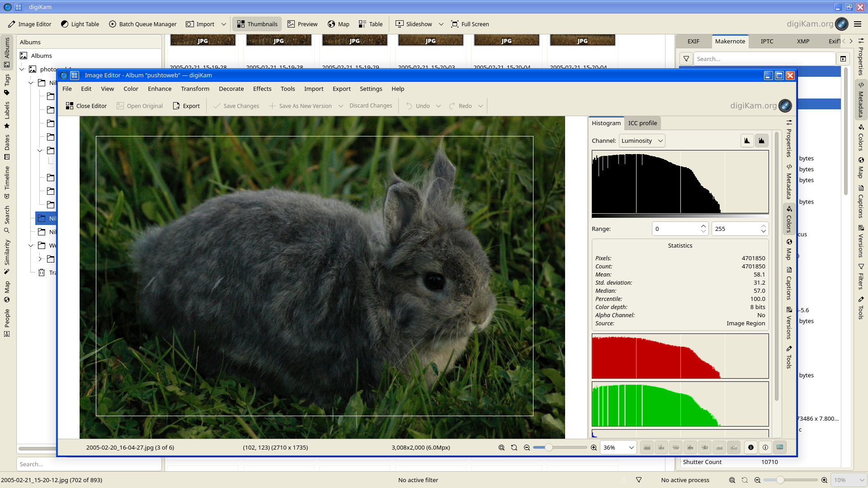The height and width of the screenshot is (488, 868).
Task: Click the editor zoom slider handle
Action: 548,448
